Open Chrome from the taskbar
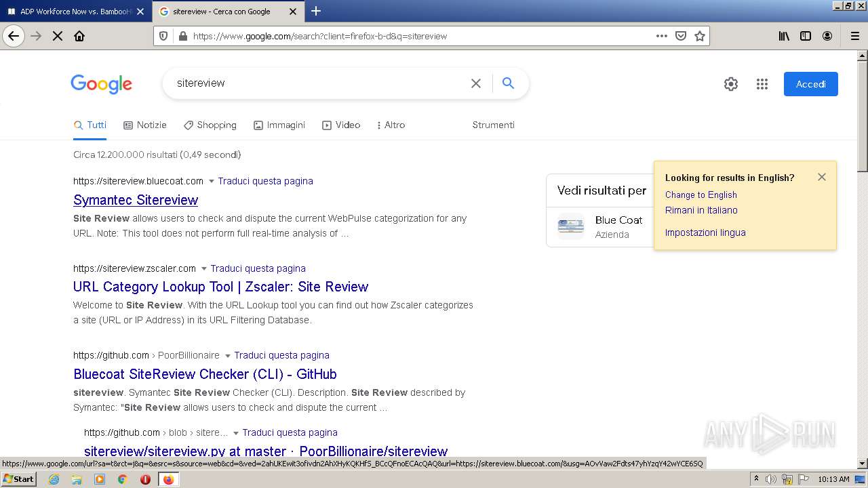This screenshot has width=868, height=488. (123, 479)
